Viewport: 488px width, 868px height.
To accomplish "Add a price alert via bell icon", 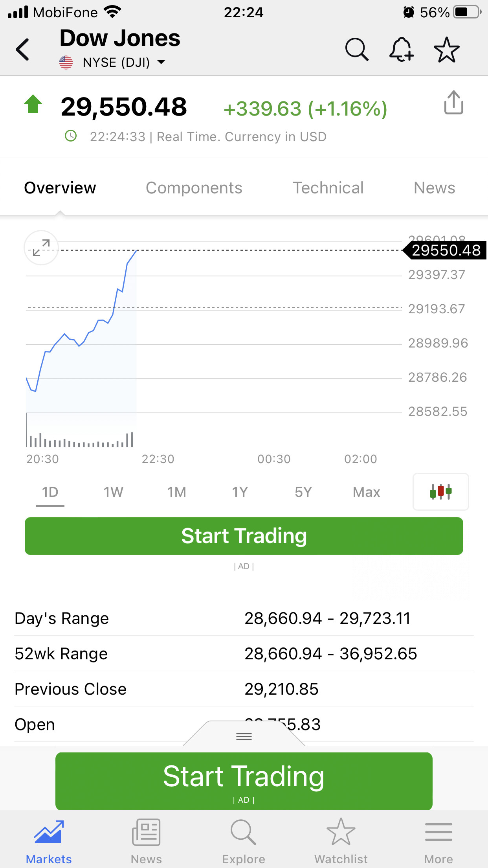I will [x=401, y=50].
